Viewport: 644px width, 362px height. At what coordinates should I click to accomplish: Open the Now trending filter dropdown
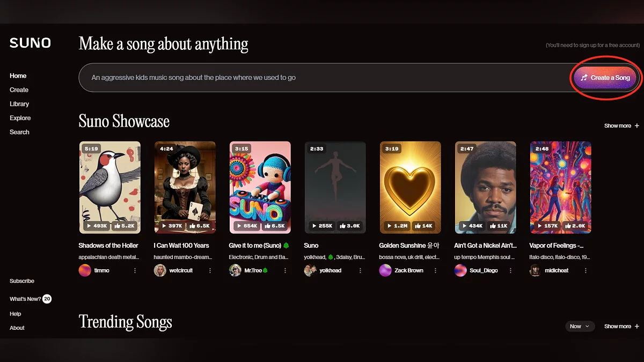[580, 326]
